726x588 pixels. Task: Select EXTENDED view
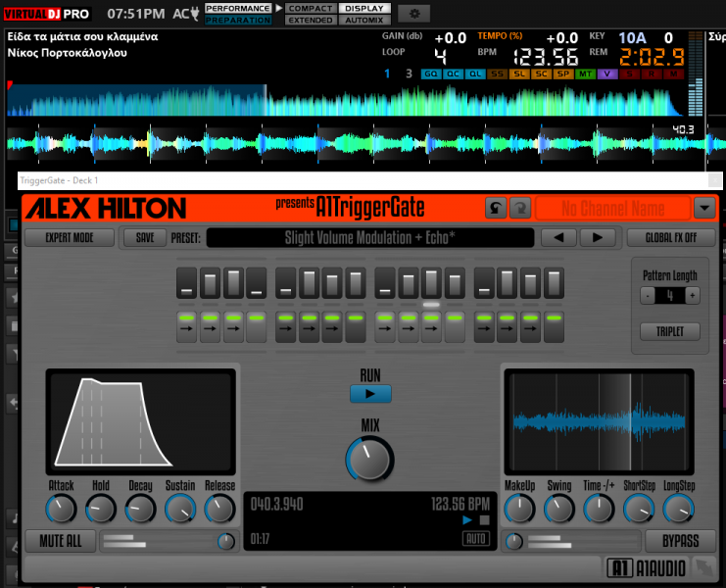pyautogui.click(x=311, y=20)
